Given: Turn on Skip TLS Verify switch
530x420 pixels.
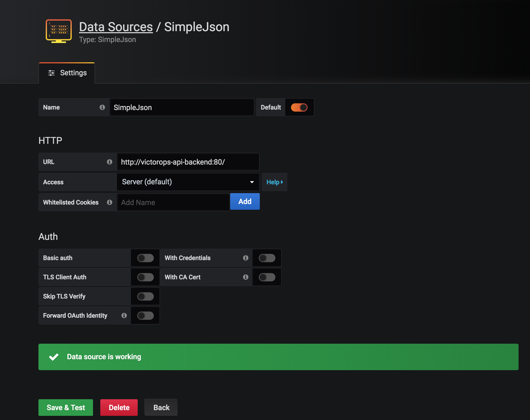Looking at the screenshot, I should point(145,296).
